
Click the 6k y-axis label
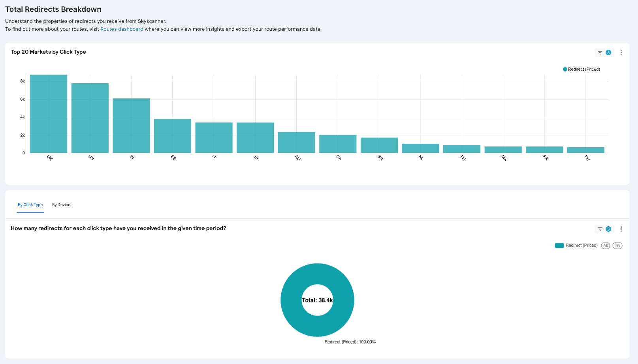click(23, 99)
